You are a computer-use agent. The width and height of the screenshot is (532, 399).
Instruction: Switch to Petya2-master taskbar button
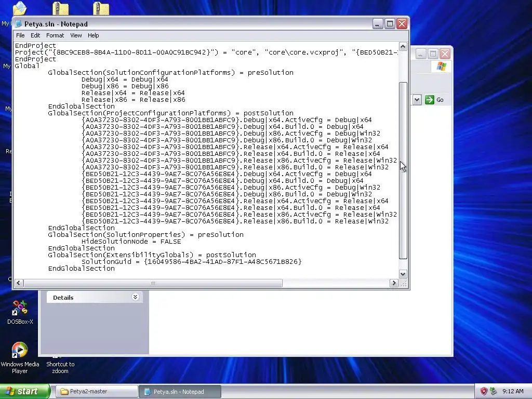coord(96,392)
